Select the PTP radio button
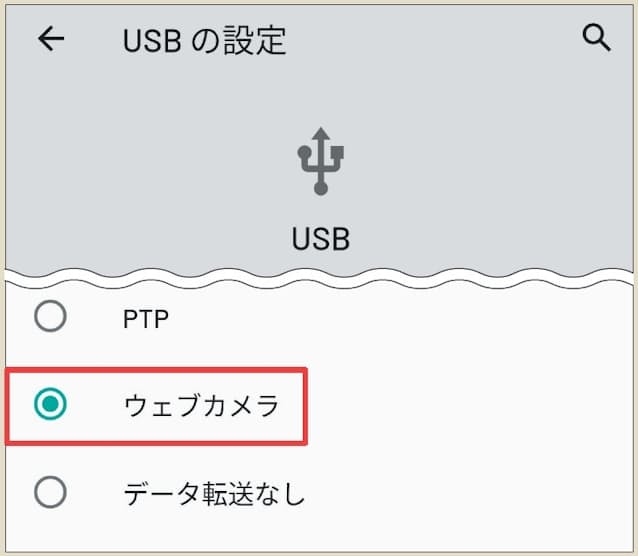Image resolution: width=638 pixels, height=556 pixels. [50, 317]
